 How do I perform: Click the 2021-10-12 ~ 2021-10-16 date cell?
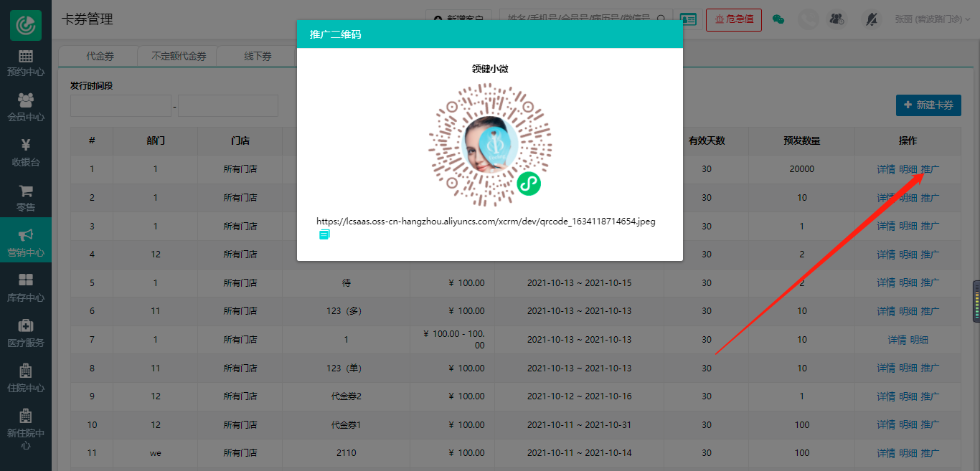point(580,396)
